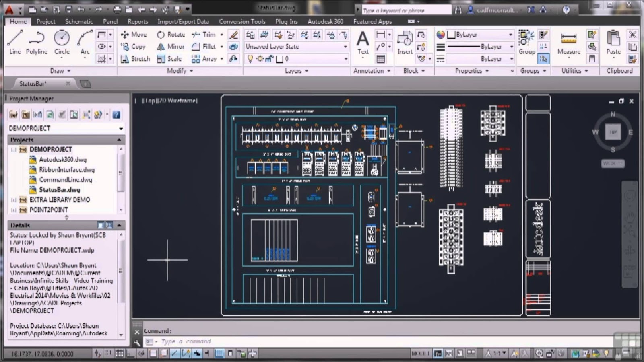
Task: Collapse the DEMOPROJECT tree node
Action: tap(14, 150)
